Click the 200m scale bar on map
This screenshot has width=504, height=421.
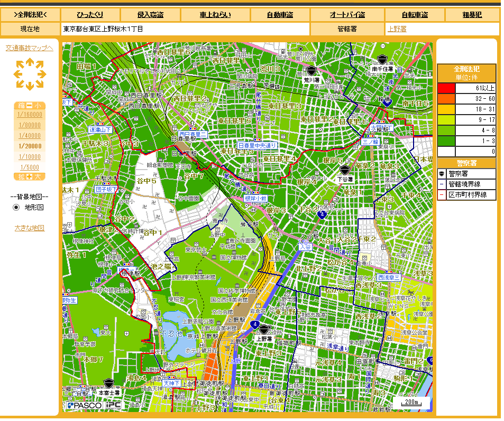pos(411,403)
